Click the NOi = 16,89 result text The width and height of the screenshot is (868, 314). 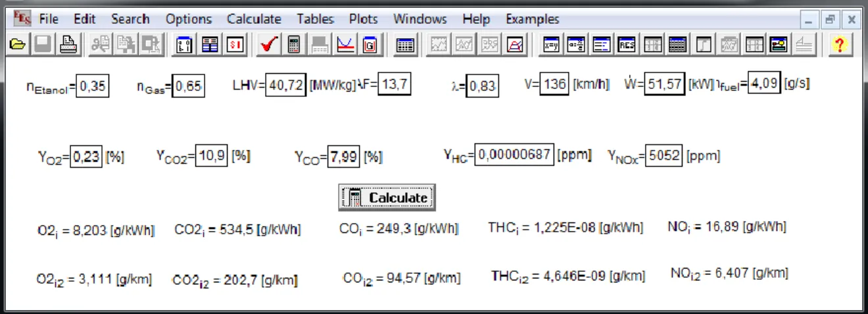pos(727,227)
